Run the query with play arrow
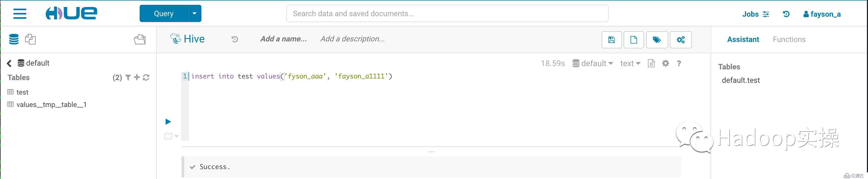868x179 pixels. (x=168, y=122)
